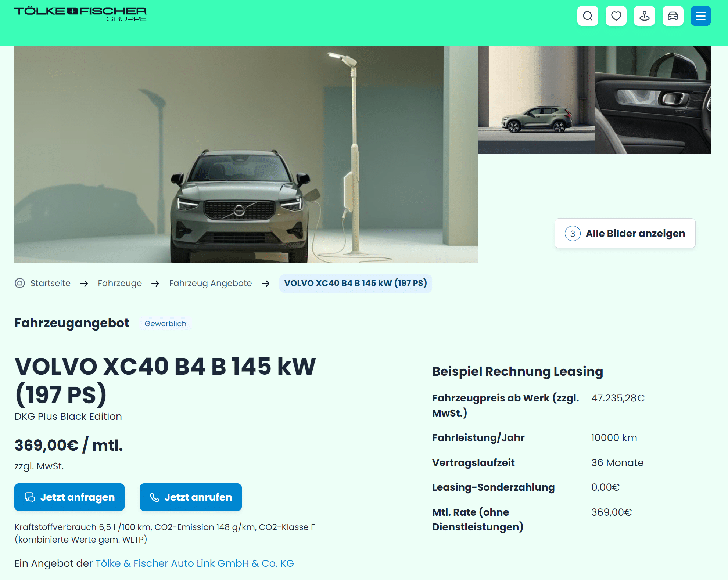Open Fahrzeug Angebote breadcrumb
The width and height of the screenshot is (728, 580).
[x=211, y=283]
